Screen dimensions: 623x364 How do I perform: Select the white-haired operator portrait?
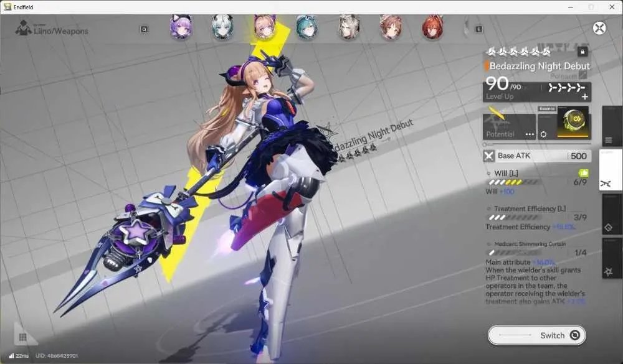(x=222, y=27)
